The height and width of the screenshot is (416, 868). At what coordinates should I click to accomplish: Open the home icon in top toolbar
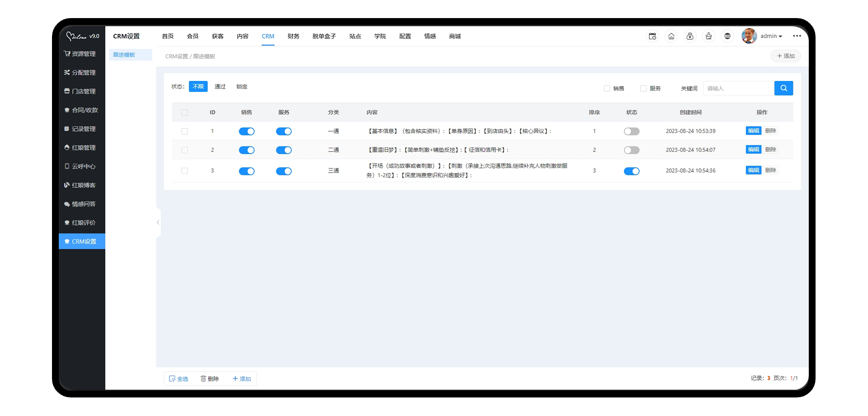pos(671,36)
